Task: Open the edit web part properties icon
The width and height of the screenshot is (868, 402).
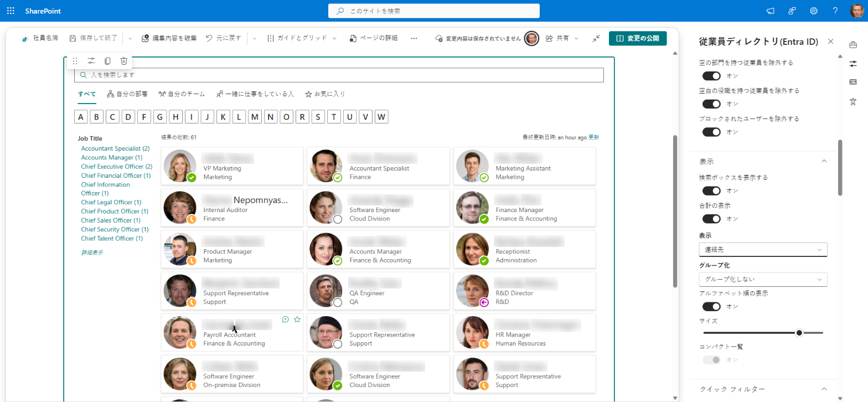Action: coord(91,61)
